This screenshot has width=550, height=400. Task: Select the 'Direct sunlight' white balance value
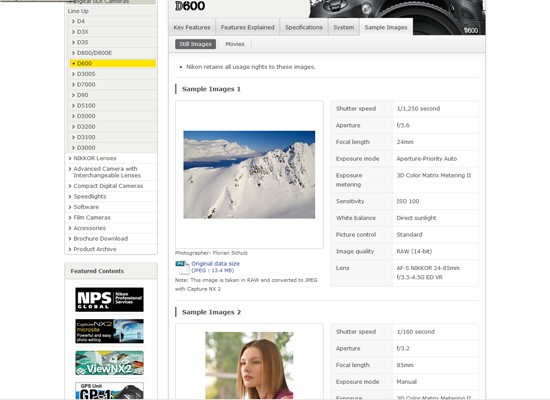[x=416, y=218]
